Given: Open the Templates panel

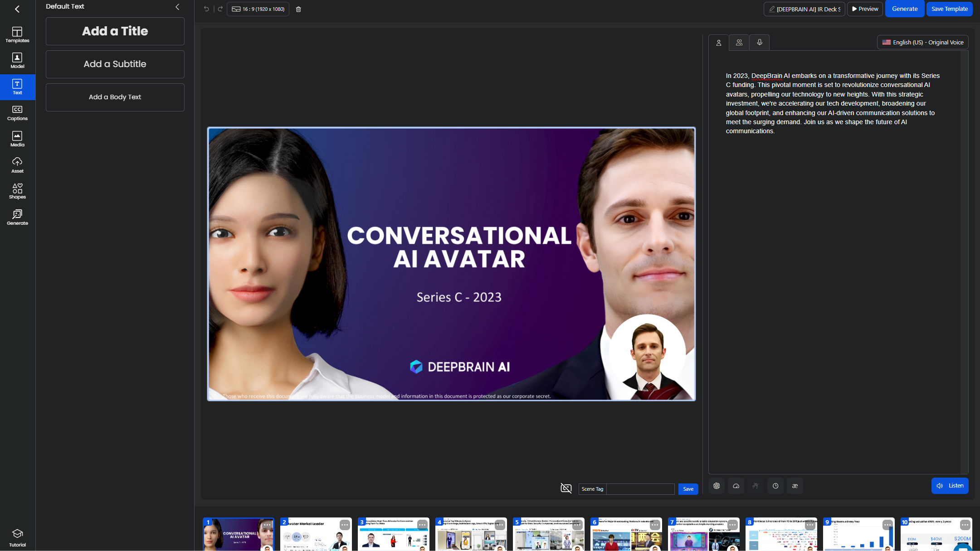Looking at the screenshot, I should coord(17,34).
